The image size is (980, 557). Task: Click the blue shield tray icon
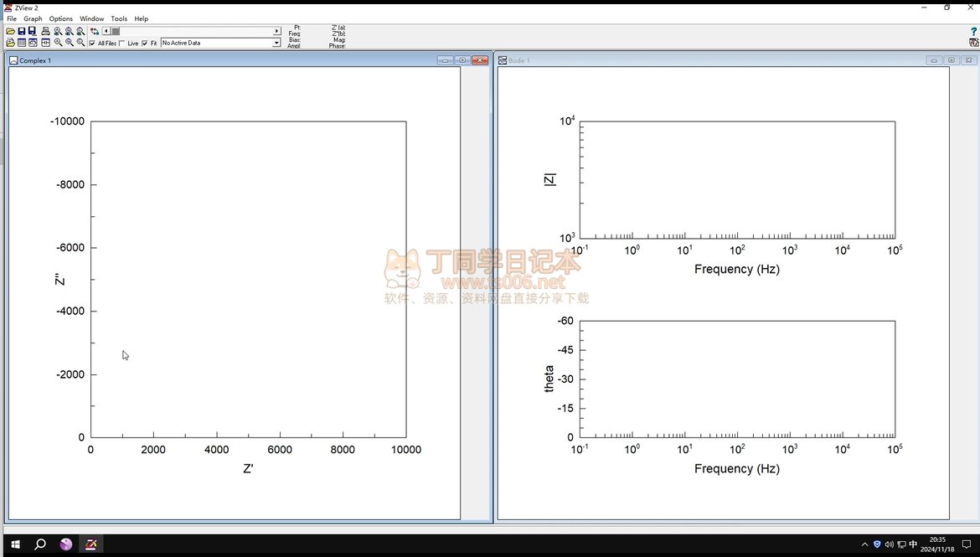click(x=877, y=544)
